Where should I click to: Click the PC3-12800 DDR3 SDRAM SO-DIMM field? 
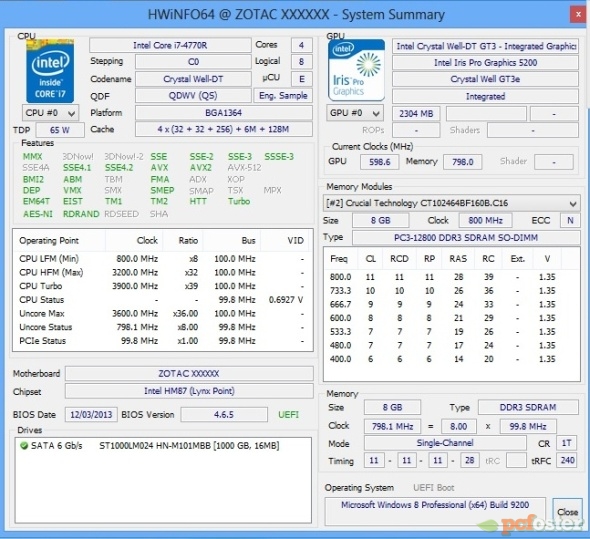466,238
